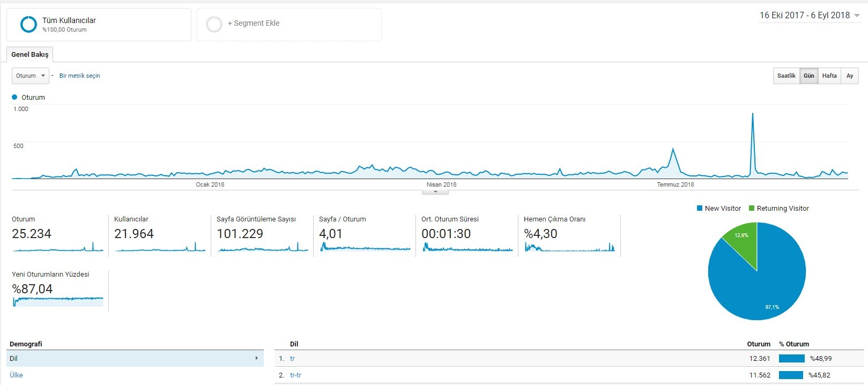The image size is (868, 385).
Task: Switch chart granularity to Ay
Action: 849,76
